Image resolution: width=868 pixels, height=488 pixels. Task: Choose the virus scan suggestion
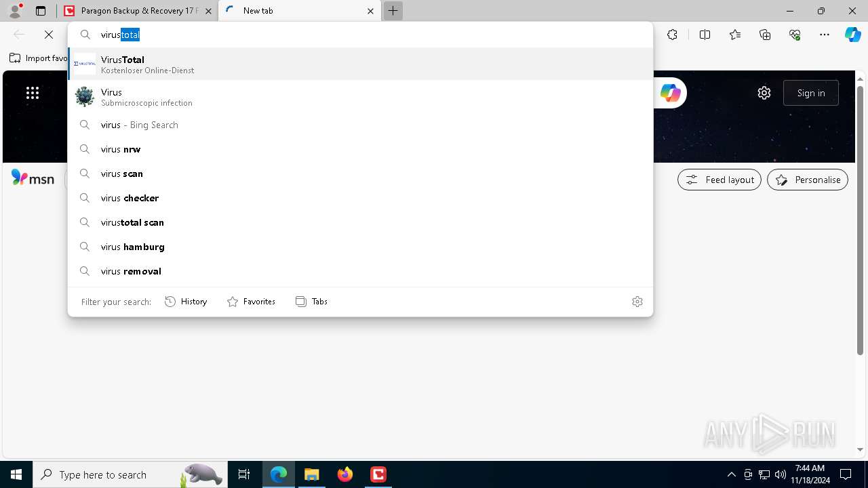point(360,174)
